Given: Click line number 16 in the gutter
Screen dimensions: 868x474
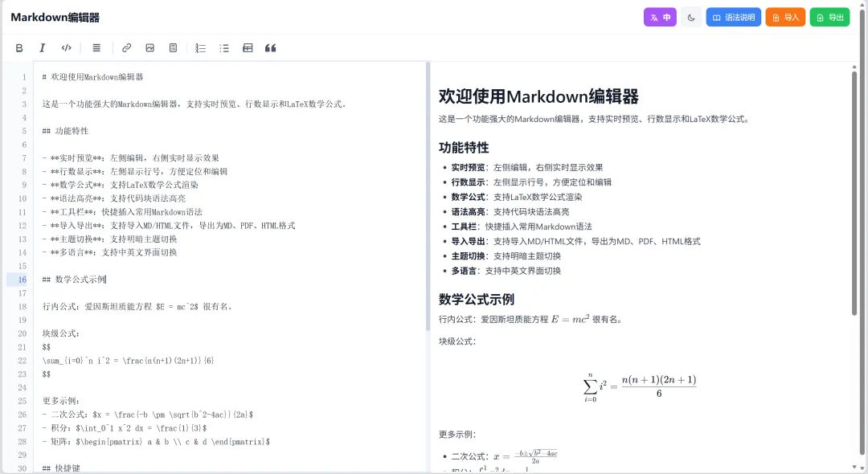Looking at the screenshot, I should (23, 280).
